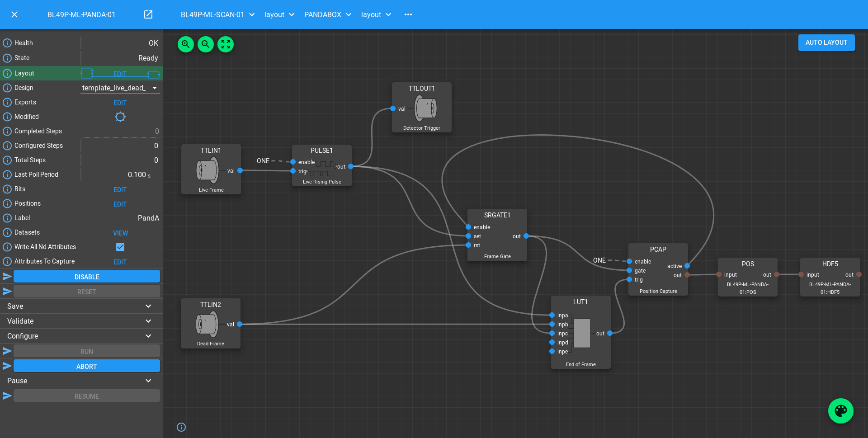Image resolution: width=868 pixels, height=438 pixels.
Task: Click the Modified status indicator
Action: tap(120, 117)
